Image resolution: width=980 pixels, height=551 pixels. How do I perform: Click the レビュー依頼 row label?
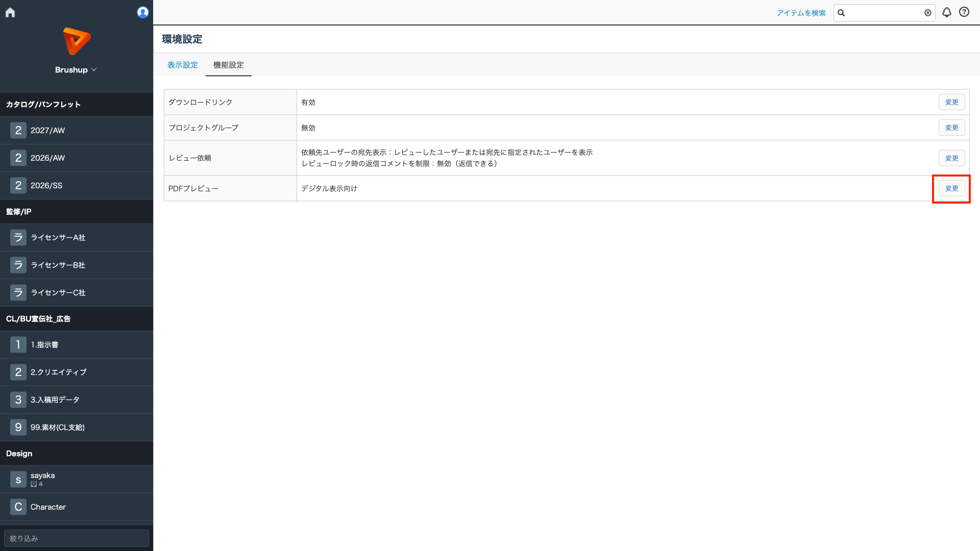[x=190, y=158]
